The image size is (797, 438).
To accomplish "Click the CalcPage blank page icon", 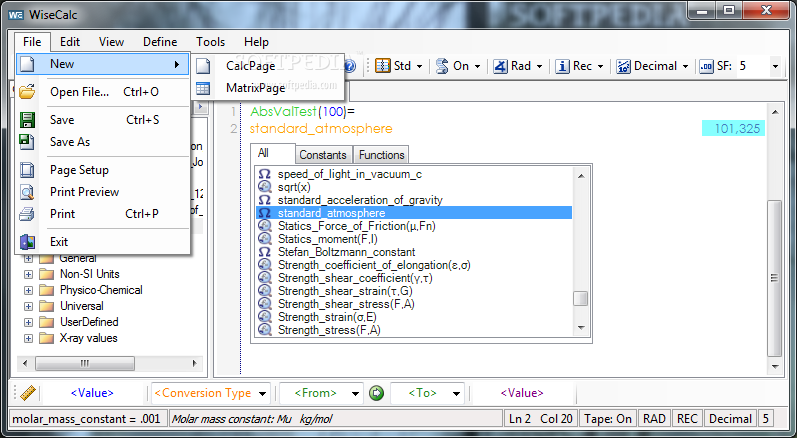I will [x=203, y=66].
